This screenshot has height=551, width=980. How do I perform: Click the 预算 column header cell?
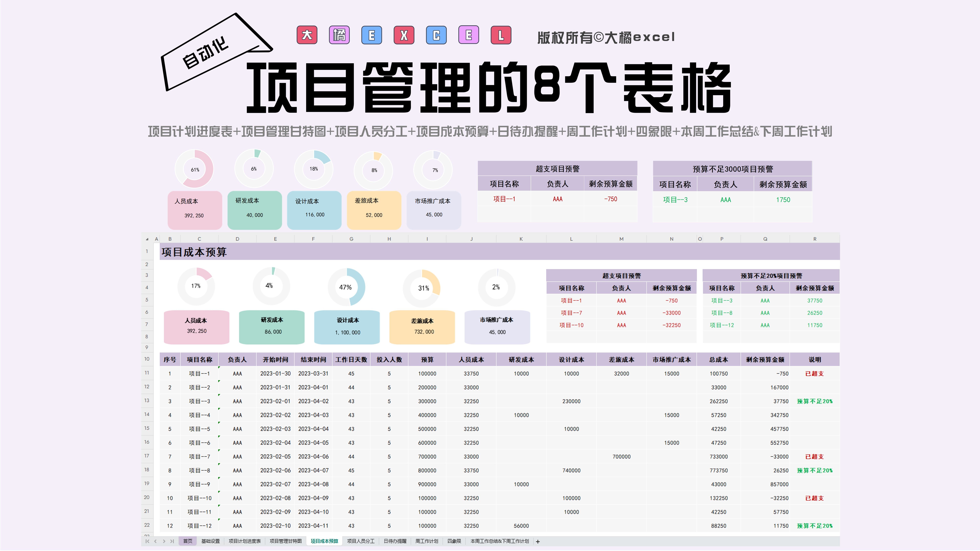(x=427, y=359)
